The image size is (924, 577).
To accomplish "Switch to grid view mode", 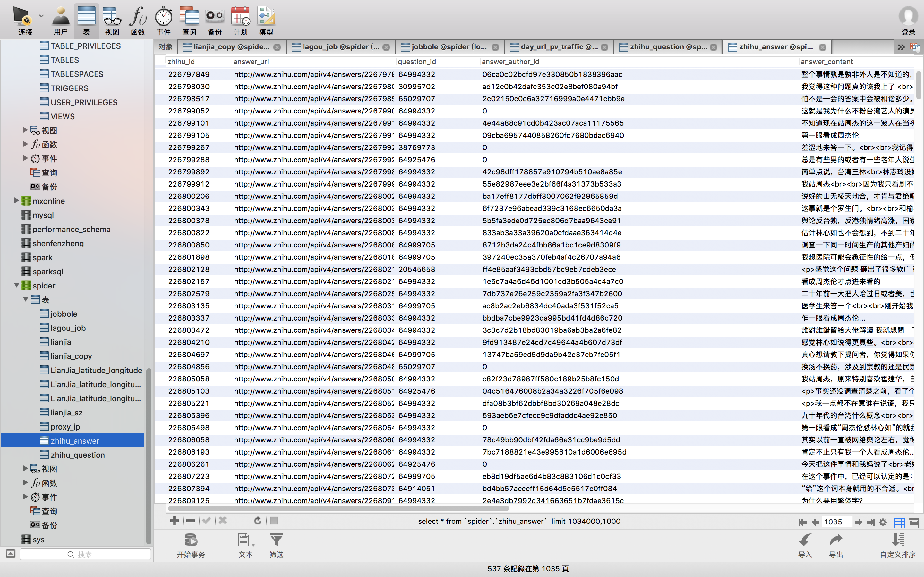I will pyautogui.click(x=899, y=522).
